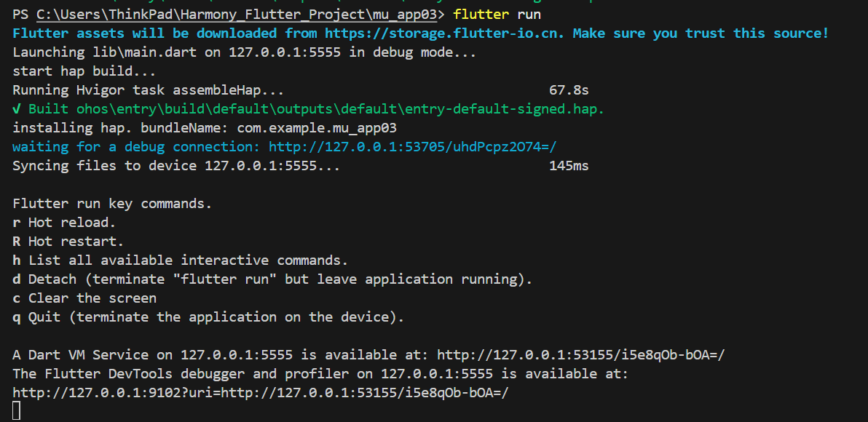Click the 67.8s build time value
This screenshot has height=422, width=868.
[x=569, y=90]
